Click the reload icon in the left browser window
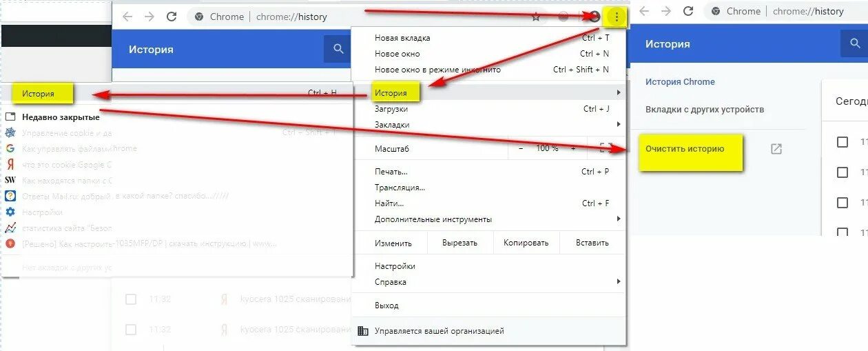 pyautogui.click(x=172, y=17)
